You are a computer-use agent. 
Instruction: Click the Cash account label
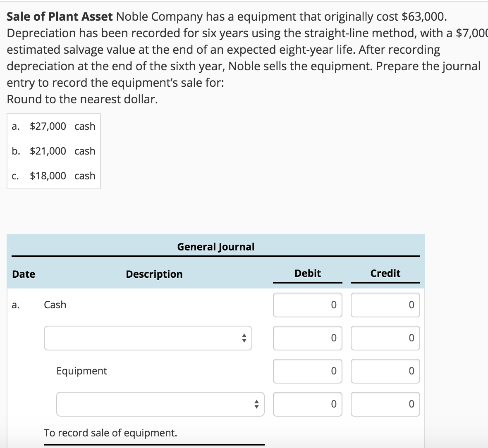click(x=55, y=305)
